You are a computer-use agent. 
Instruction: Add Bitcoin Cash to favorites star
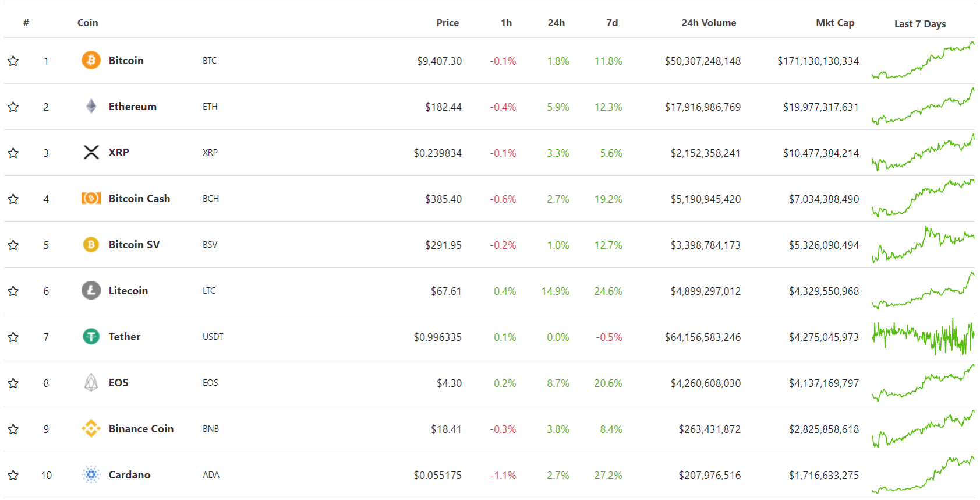(x=13, y=199)
